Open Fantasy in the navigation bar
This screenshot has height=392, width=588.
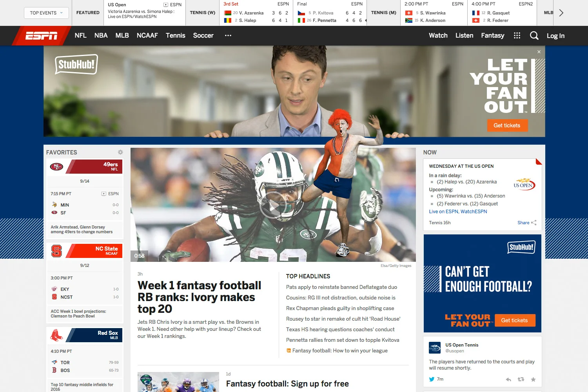[x=493, y=36]
